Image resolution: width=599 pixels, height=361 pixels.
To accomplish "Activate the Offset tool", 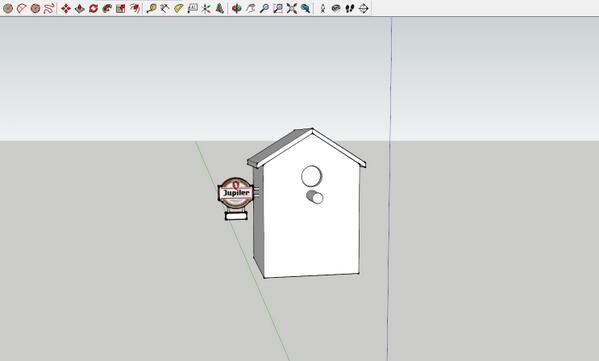I will click(x=134, y=8).
